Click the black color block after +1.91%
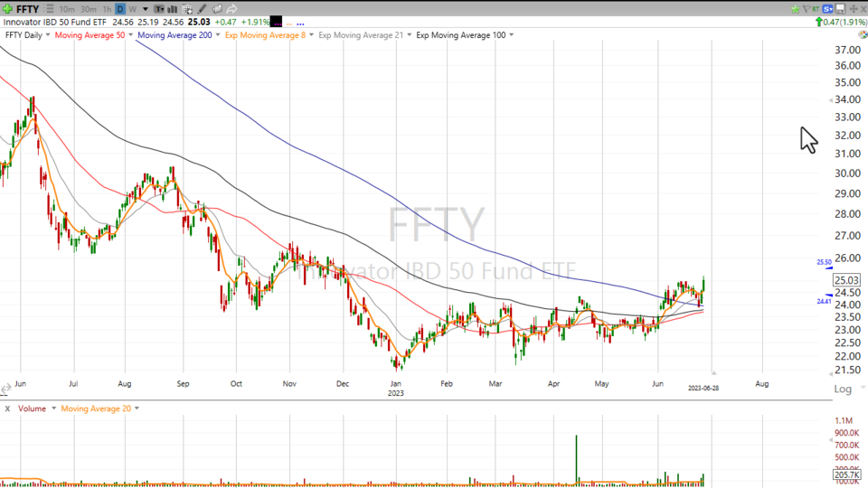 coord(276,22)
